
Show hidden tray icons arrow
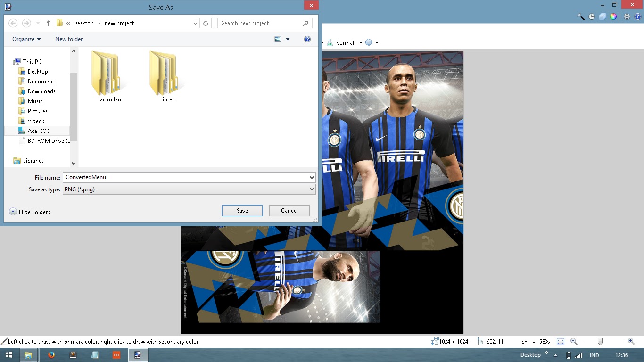pos(555,355)
